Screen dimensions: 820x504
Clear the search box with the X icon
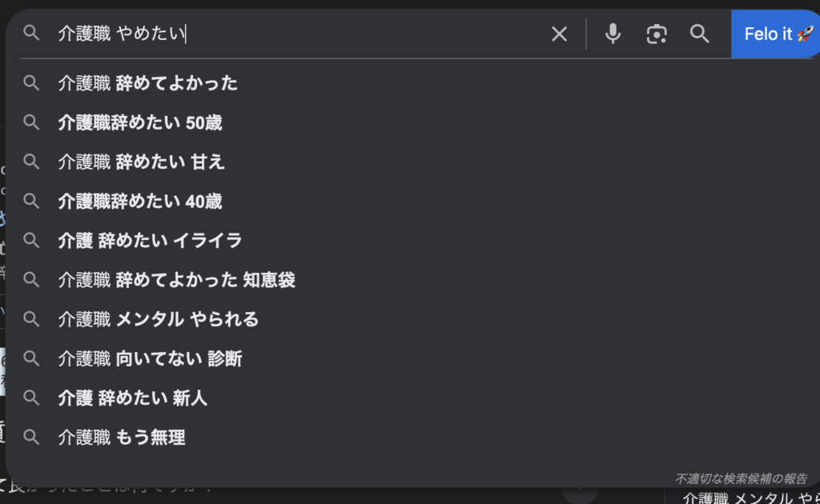point(559,34)
